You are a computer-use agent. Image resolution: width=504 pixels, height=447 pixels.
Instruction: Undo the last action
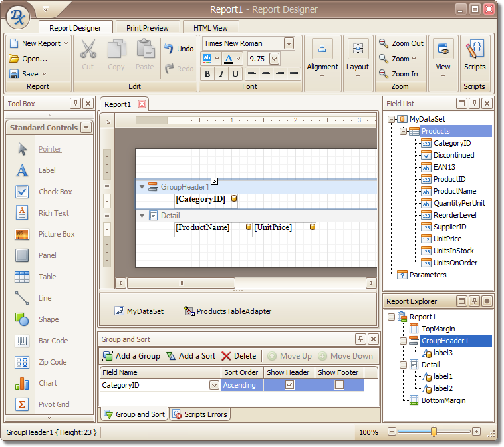pyautogui.click(x=179, y=49)
